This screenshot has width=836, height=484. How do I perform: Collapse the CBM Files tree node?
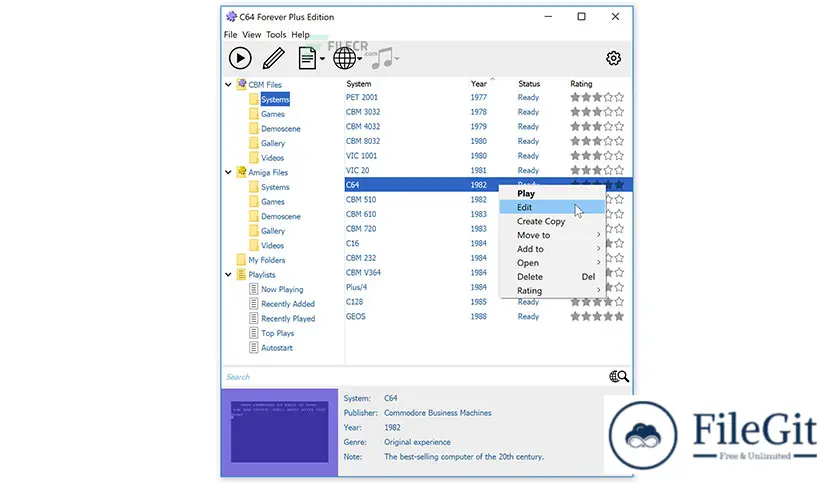(228, 85)
